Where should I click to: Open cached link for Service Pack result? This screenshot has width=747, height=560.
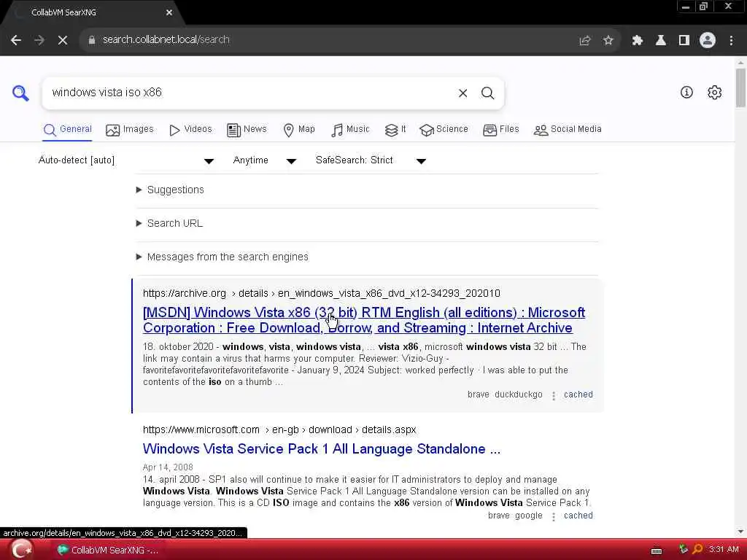[578, 516]
